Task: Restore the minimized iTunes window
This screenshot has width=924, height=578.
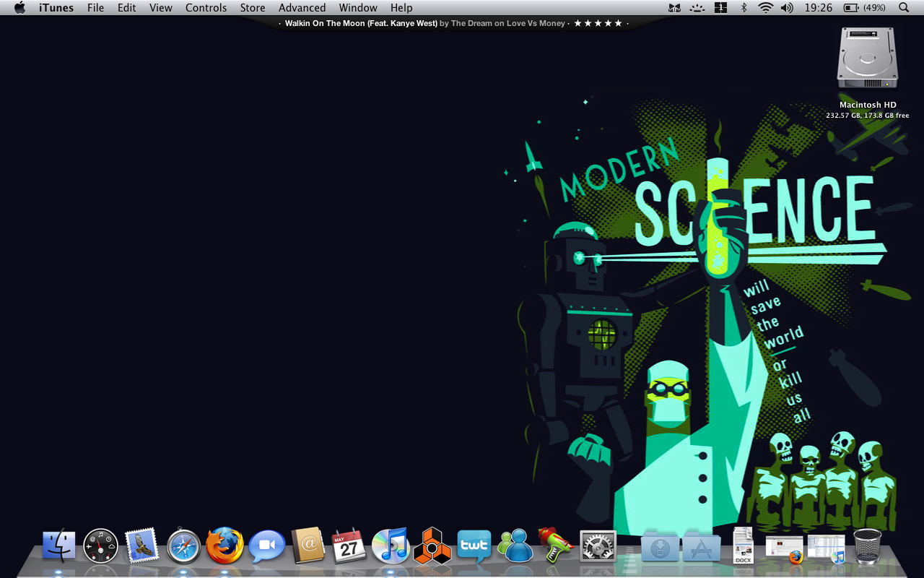Action: pyautogui.click(x=827, y=549)
